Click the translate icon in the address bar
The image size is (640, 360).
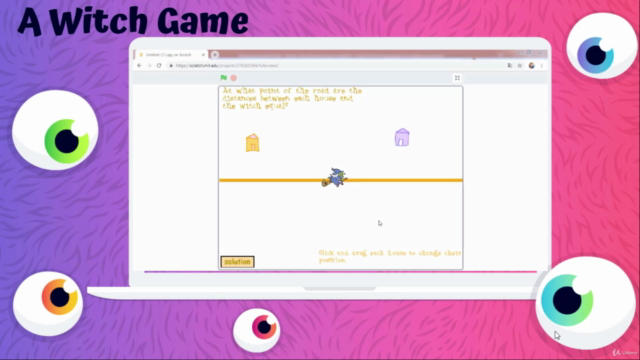tap(510, 65)
